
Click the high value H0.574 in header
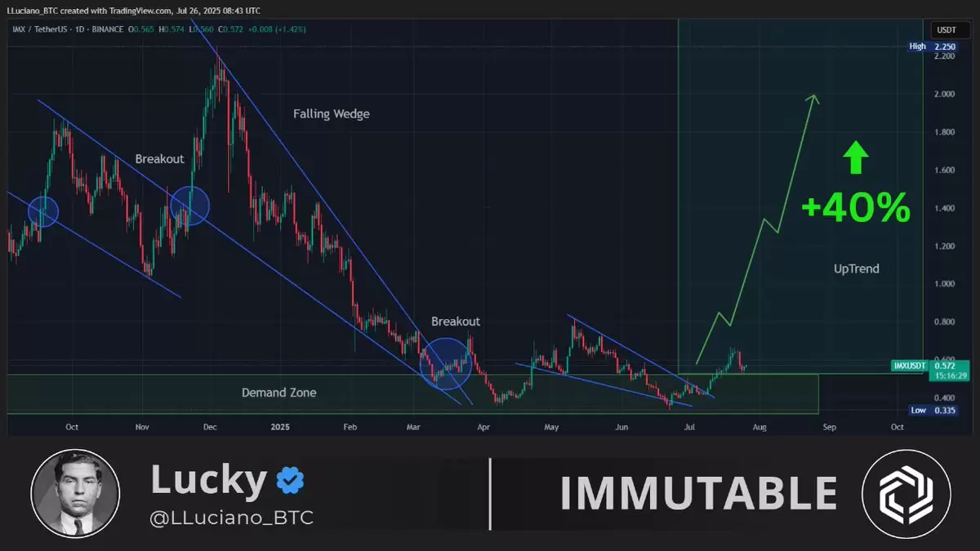(x=171, y=29)
